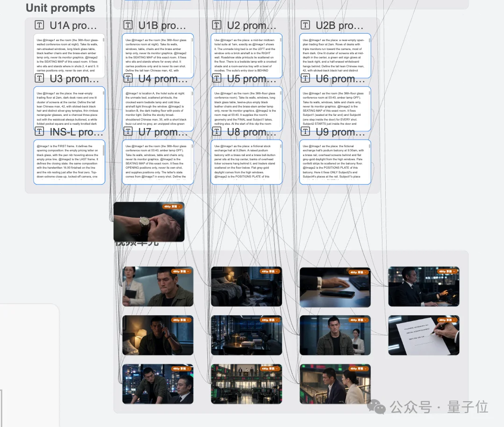Image resolution: width=504 pixels, height=427 pixels.
Task: Expand the 480p badge on the hotel bedroom clip
Action: tap(270, 271)
